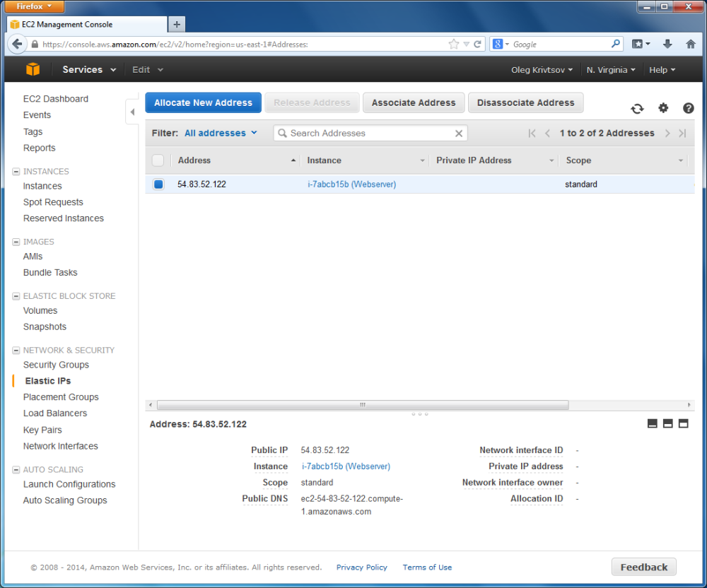Open the Oleg Krivtsov account dropdown
This screenshot has height=588, width=707.
pyautogui.click(x=542, y=70)
